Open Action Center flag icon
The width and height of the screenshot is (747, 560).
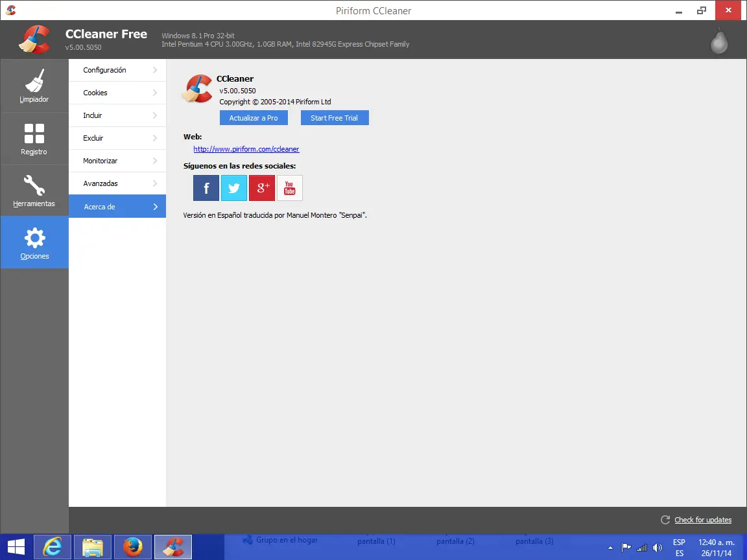(x=626, y=548)
